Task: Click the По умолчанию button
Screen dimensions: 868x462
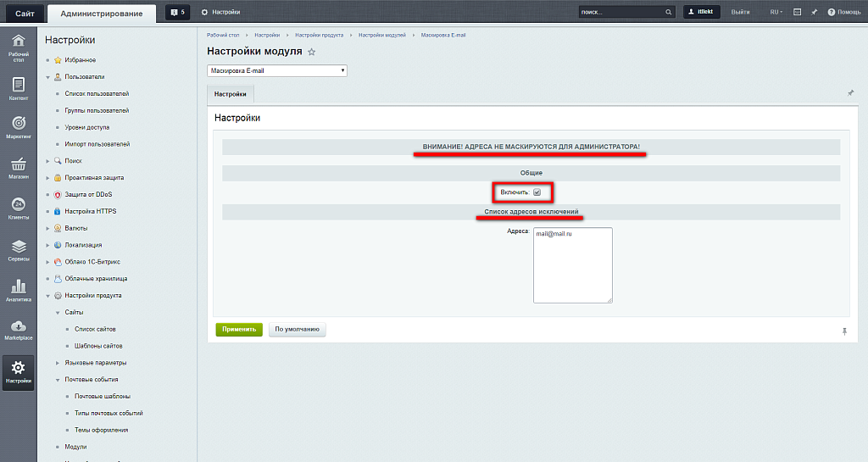Action: (297, 330)
